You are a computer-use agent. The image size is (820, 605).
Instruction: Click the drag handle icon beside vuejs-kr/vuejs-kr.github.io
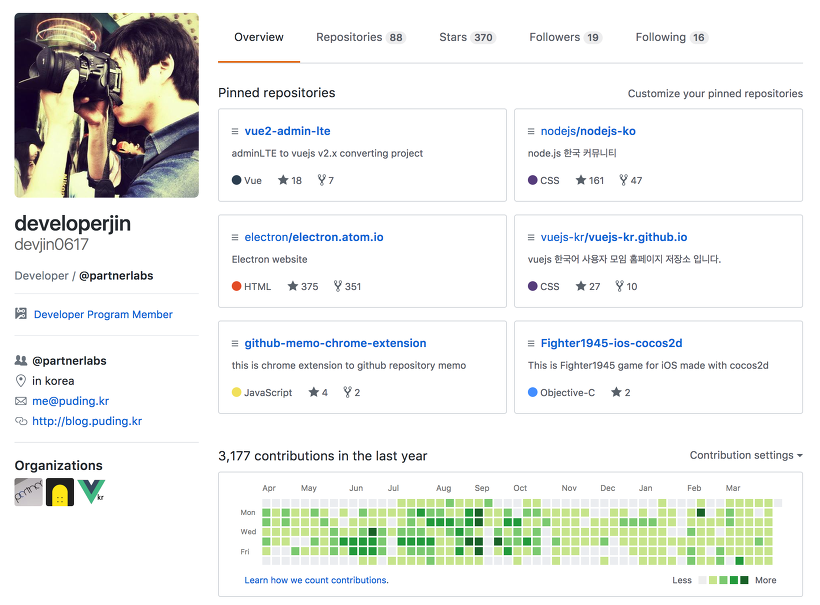pyautogui.click(x=531, y=237)
